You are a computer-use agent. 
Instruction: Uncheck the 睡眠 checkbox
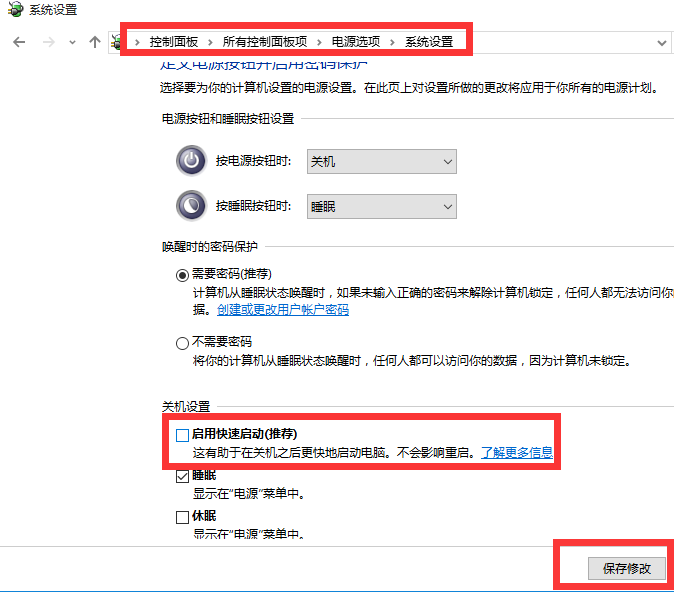pos(182,477)
